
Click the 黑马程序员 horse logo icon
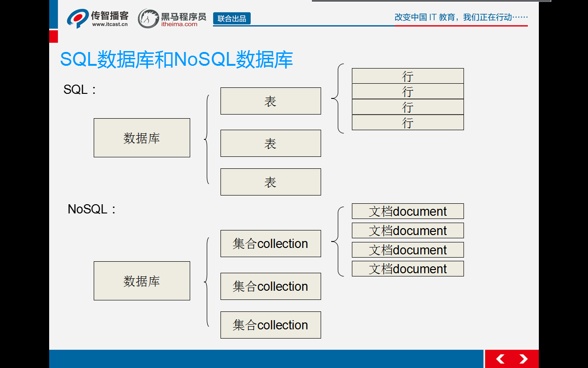click(148, 19)
